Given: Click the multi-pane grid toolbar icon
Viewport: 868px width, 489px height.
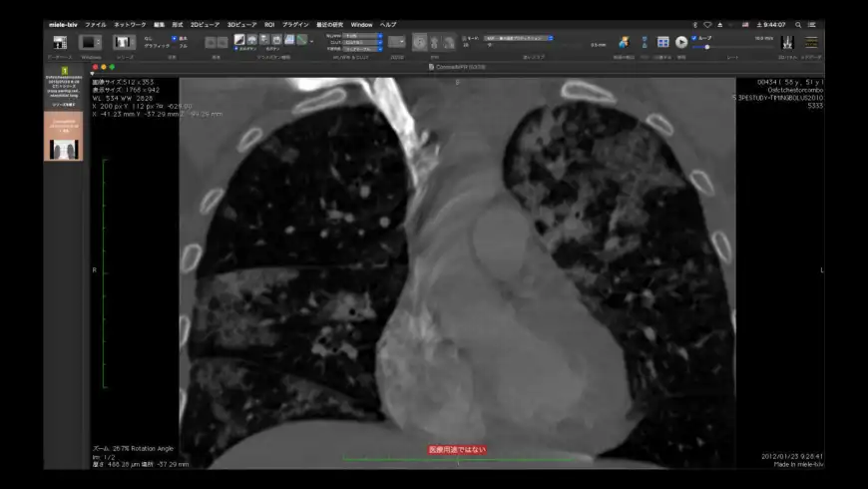Looking at the screenshot, I should tap(662, 42).
